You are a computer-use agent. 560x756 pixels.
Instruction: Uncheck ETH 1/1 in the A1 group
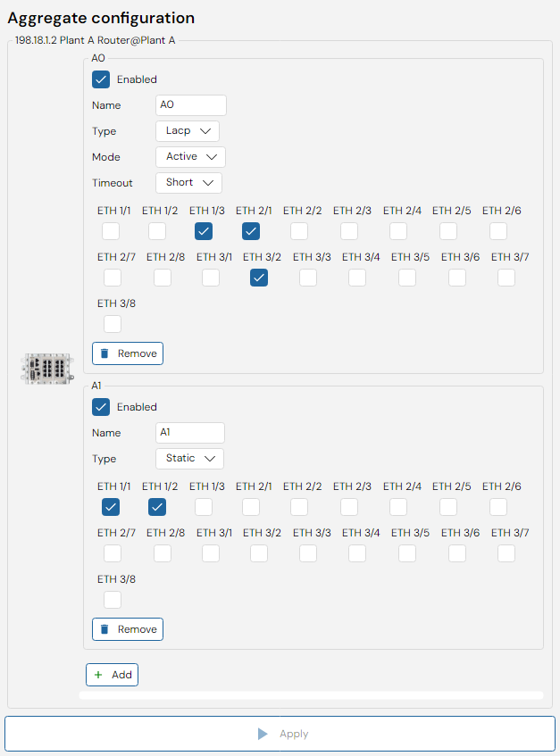pyautogui.click(x=111, y=507)
